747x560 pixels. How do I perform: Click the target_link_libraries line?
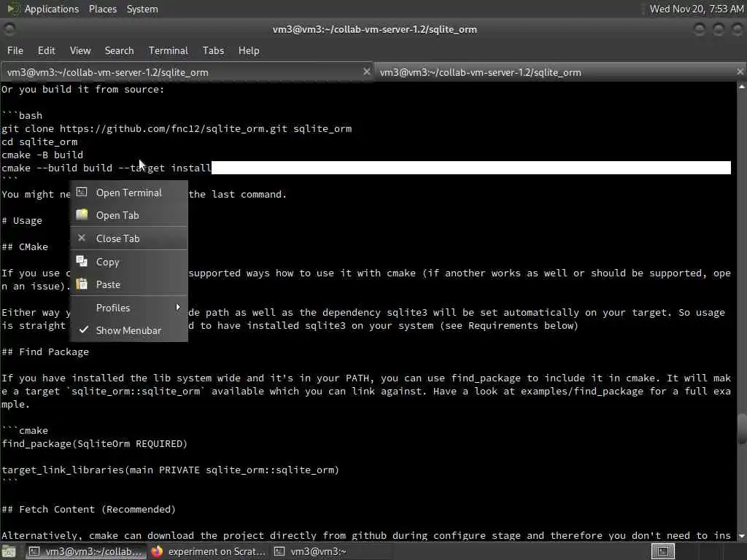[x=170, y=470]
